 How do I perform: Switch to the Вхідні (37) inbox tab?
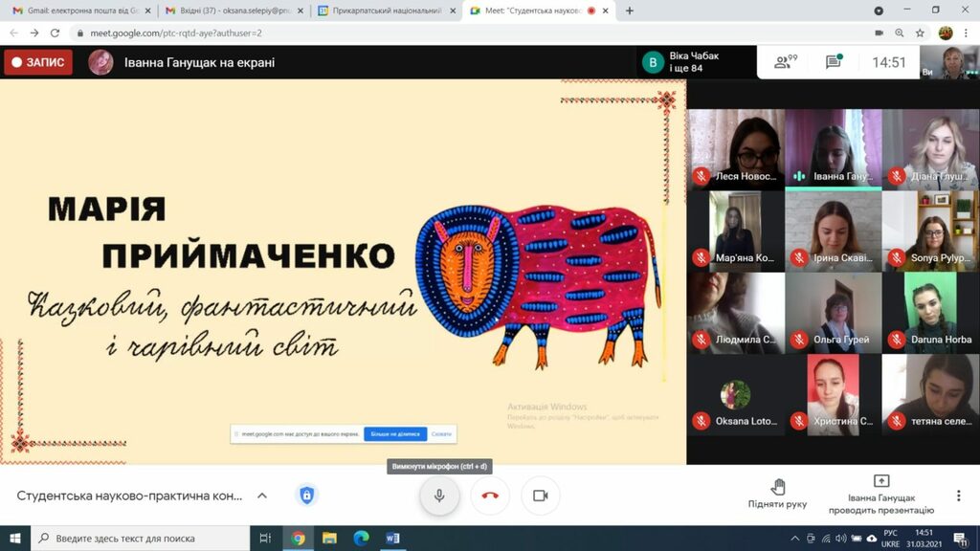tap(234, 11)
